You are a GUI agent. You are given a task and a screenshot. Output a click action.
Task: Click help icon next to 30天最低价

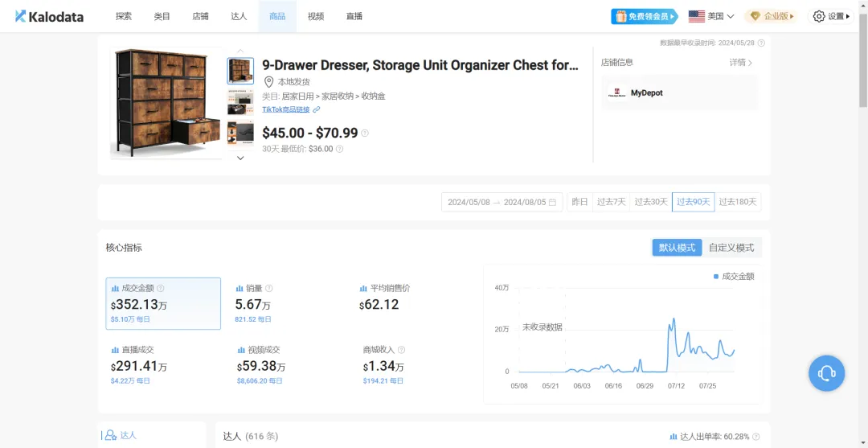coord(339,149)
